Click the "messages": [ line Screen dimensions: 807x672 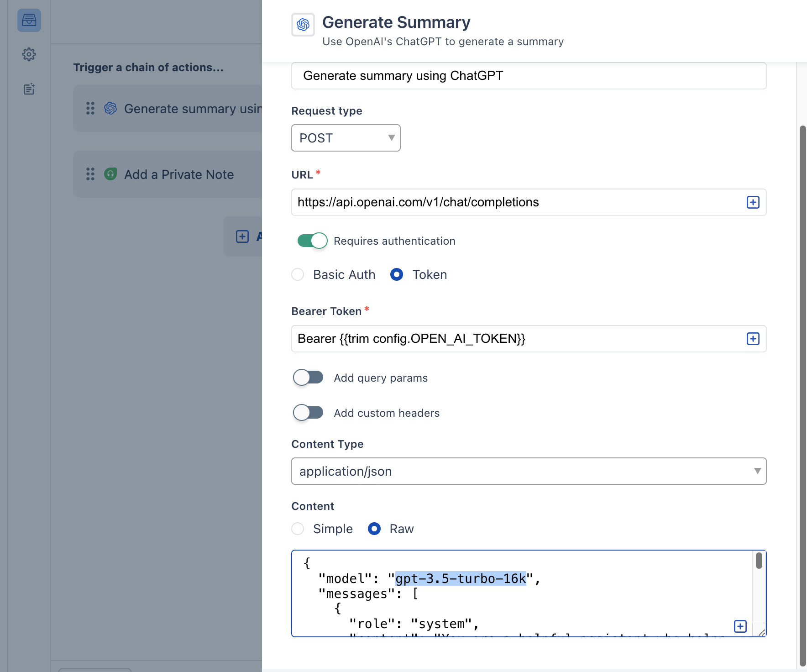368,593
